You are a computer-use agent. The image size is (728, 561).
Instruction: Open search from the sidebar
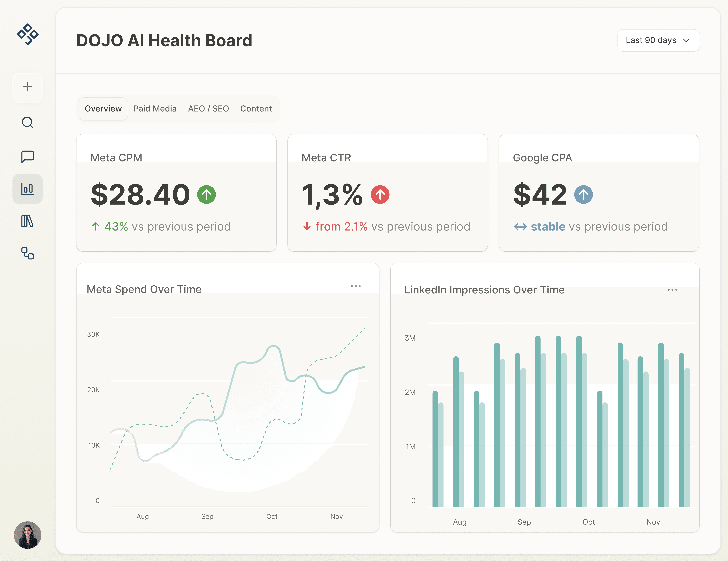[x=27, y=122]
